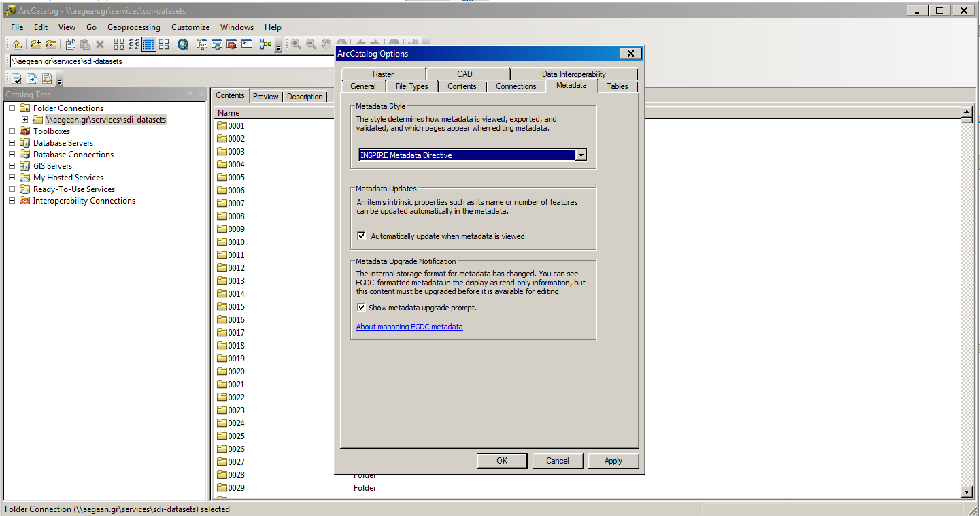Screen dimensions: 980x516
Task: Uncheck Automatically update when metadata is viewed
Action: (x=361, y=236)
